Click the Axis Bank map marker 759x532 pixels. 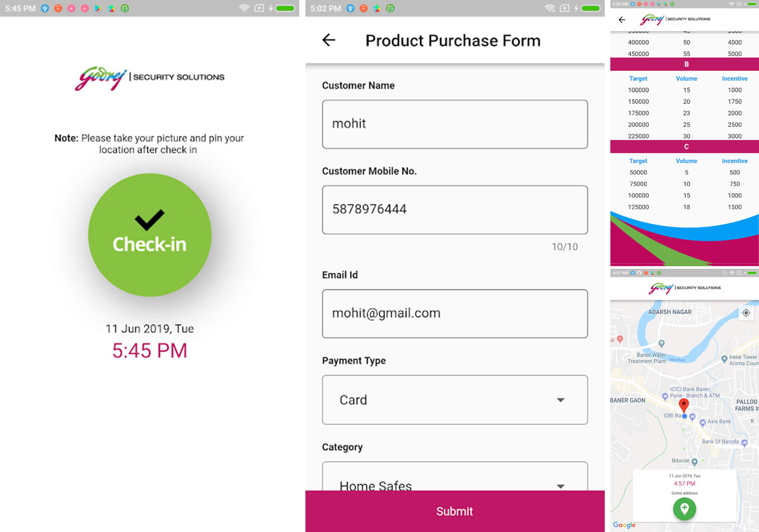pyautogui.click(x=703, y=422)
